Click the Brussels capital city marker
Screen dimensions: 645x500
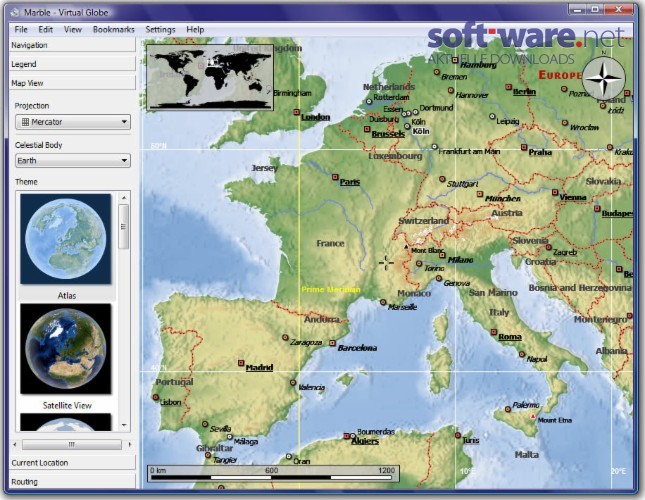point(367,129)
